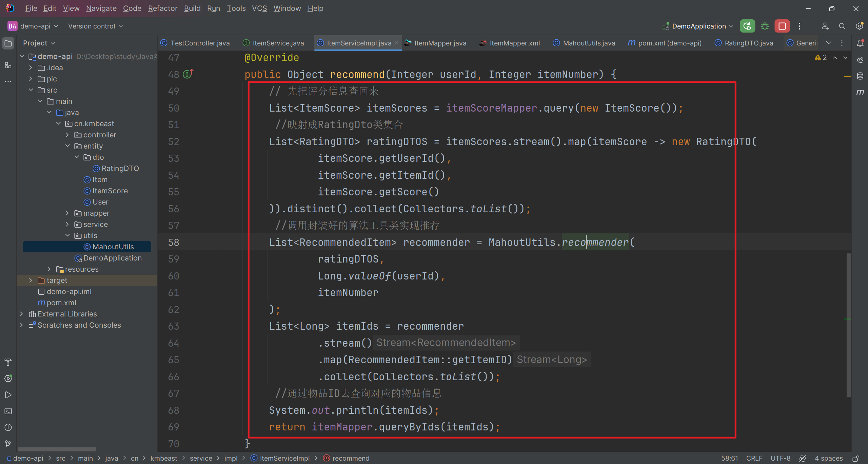868x464 pixels.
Task: Open the Problems tool window icon
Action: pos(8,427)
